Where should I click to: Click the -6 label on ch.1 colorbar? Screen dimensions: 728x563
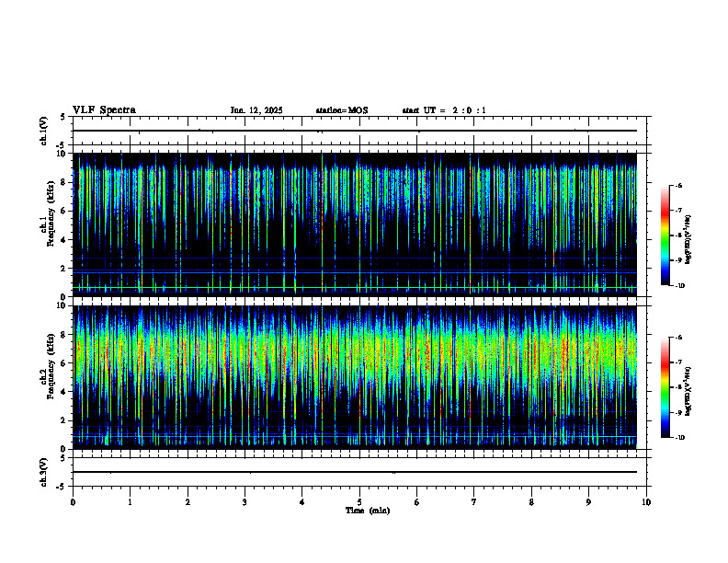(x=678, y=185)
